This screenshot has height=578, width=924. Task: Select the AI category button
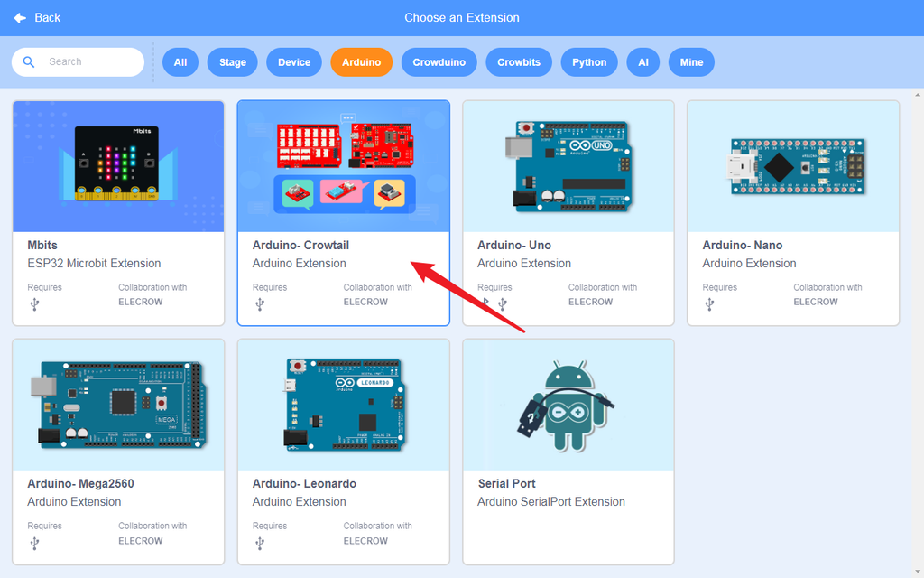pos(642,62)
